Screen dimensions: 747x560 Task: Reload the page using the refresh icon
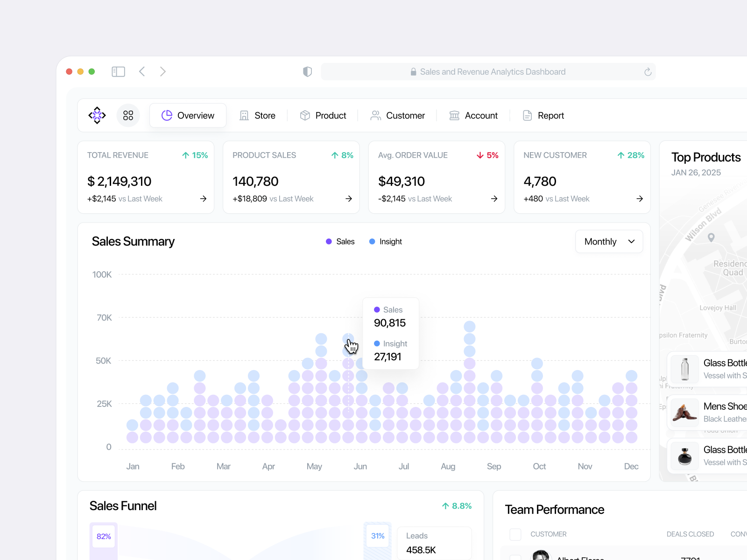648,71
